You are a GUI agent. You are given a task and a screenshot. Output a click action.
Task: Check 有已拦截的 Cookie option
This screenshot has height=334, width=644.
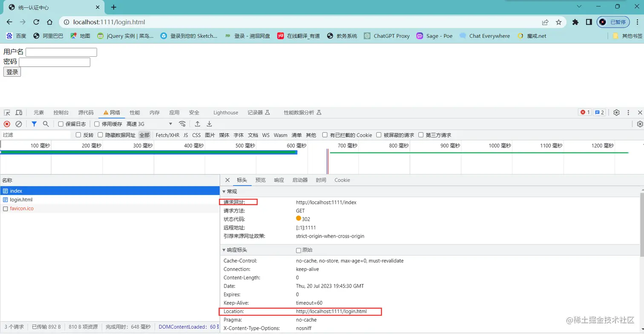click(x=325, y=135)
